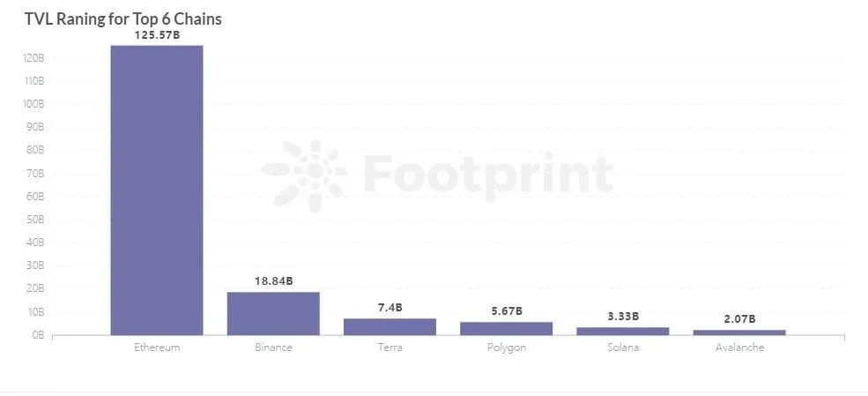
Task: Click the Binance axis label
Action: point(273,347)
